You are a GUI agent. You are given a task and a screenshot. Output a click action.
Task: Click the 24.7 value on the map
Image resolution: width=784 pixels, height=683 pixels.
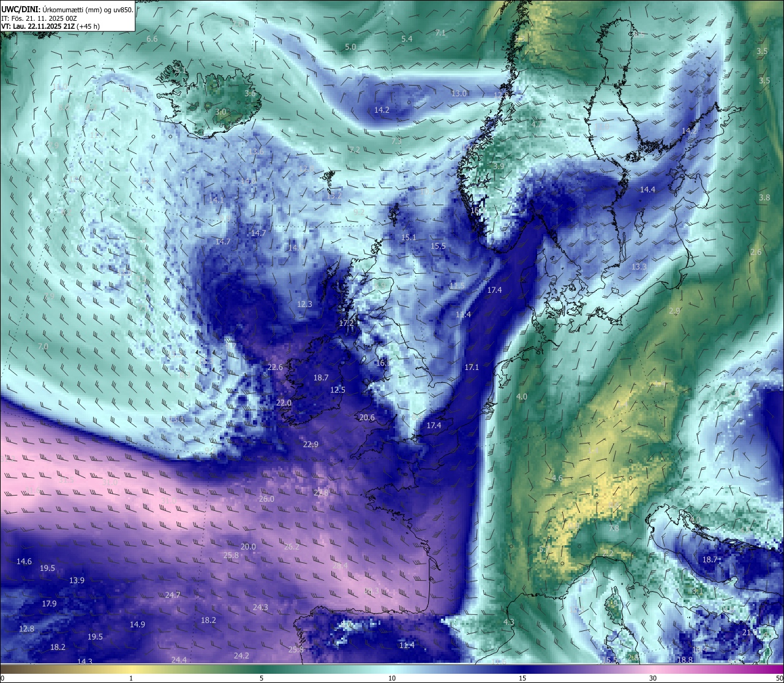173,595
